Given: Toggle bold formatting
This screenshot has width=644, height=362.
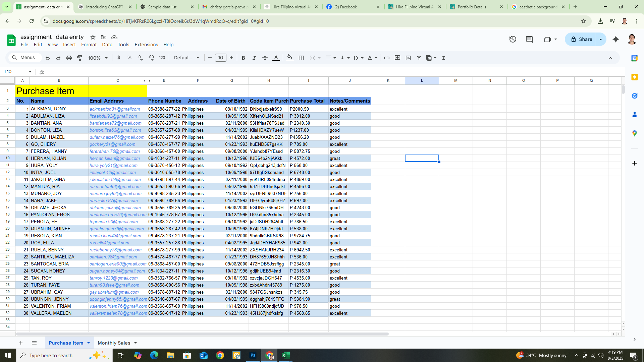Looking at the screenshot, I should pos(243,58).
